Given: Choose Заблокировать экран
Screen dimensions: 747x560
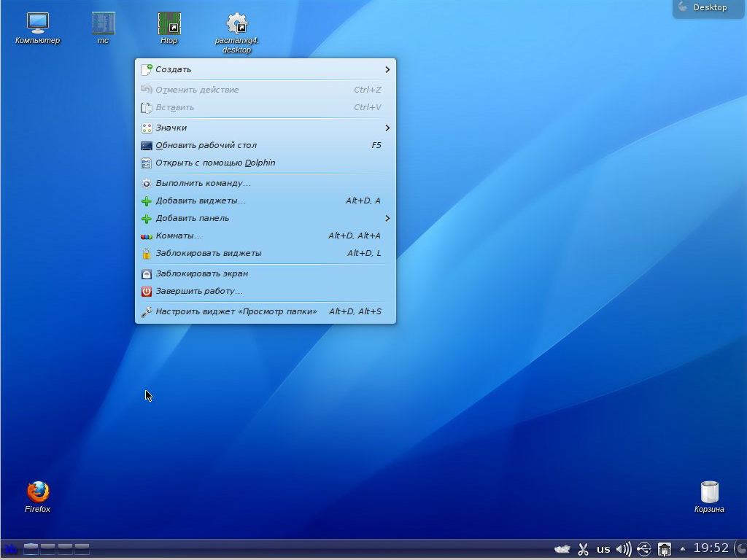Looking at the screenshot, I should pos(266,274).
